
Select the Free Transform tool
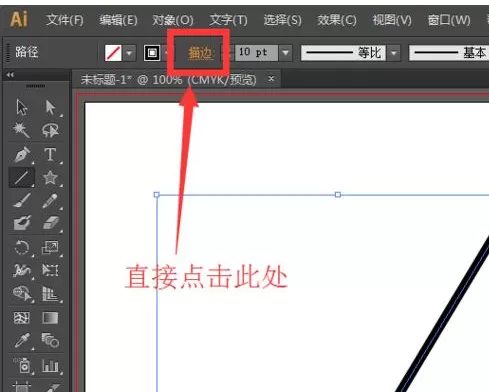[x=50, y=270]
